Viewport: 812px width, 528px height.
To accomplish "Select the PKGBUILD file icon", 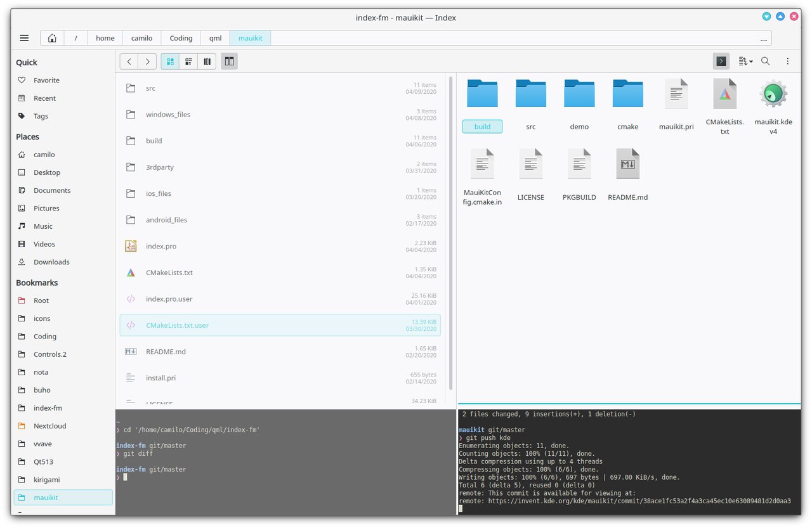I will pos(579,164).
